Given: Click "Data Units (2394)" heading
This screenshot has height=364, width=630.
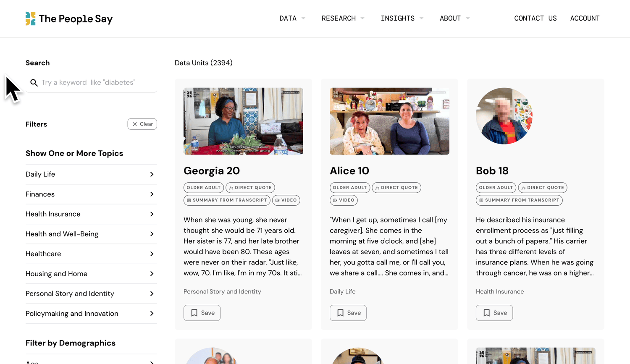Looking at the screenshot, I should 204,63.
